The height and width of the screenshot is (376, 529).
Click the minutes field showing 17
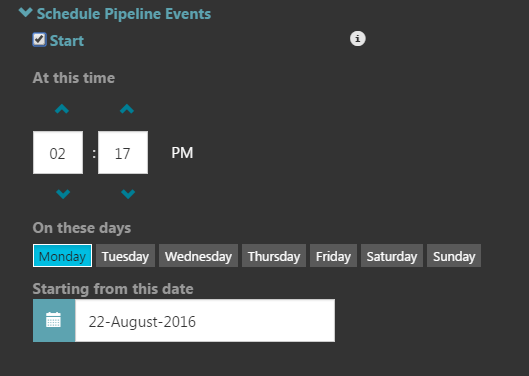point(123,153)
